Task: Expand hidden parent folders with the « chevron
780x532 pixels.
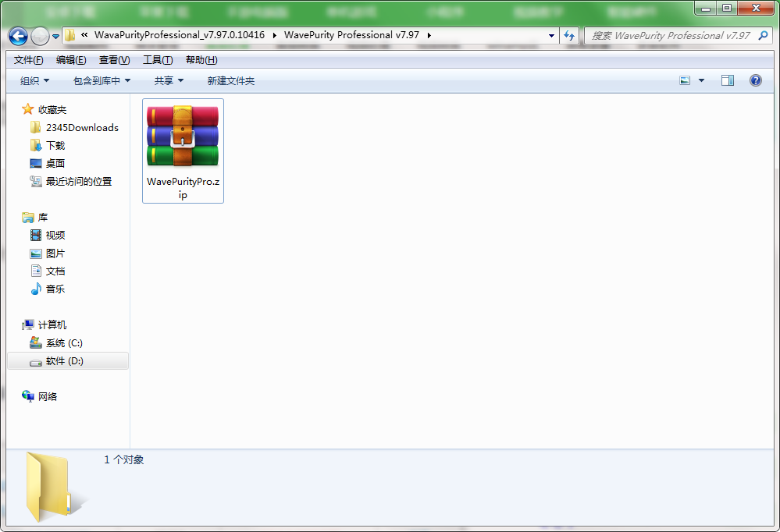Action: click(84, 35)
